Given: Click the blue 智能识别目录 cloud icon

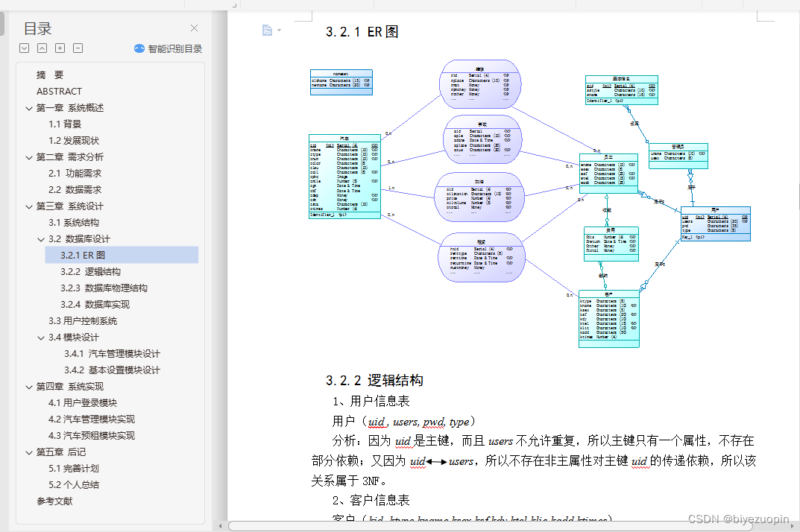Looking at the screenshot, I should (x=139, y=49).
